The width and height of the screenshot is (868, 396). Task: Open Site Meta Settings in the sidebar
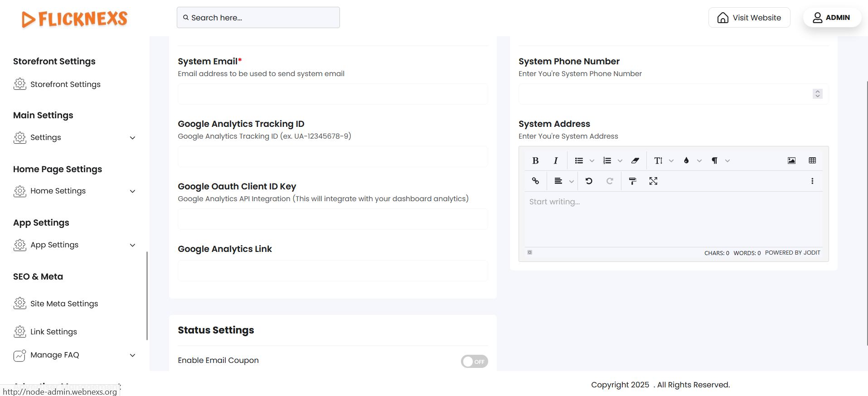point(64,304)
